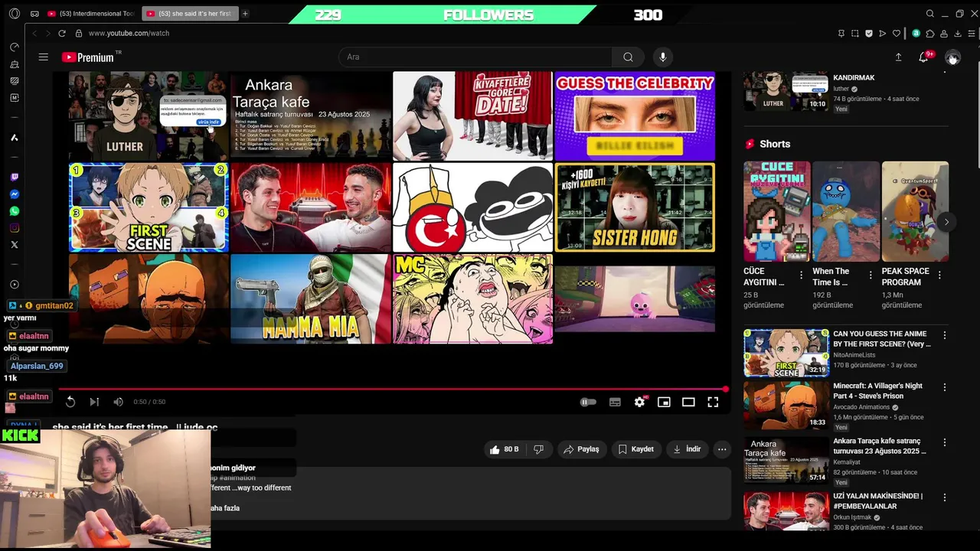980x551 pixels.
Task: Dislike the video
Action: (538, 449)
